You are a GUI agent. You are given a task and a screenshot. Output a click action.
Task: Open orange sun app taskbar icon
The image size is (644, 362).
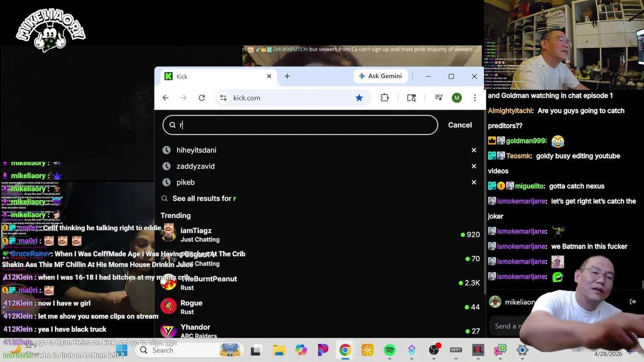[x=367, y=350]
